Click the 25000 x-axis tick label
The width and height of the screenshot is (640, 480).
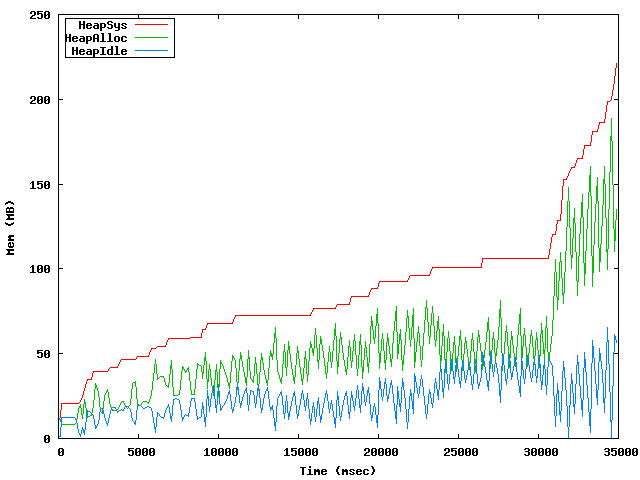click(x=461, y=452)
